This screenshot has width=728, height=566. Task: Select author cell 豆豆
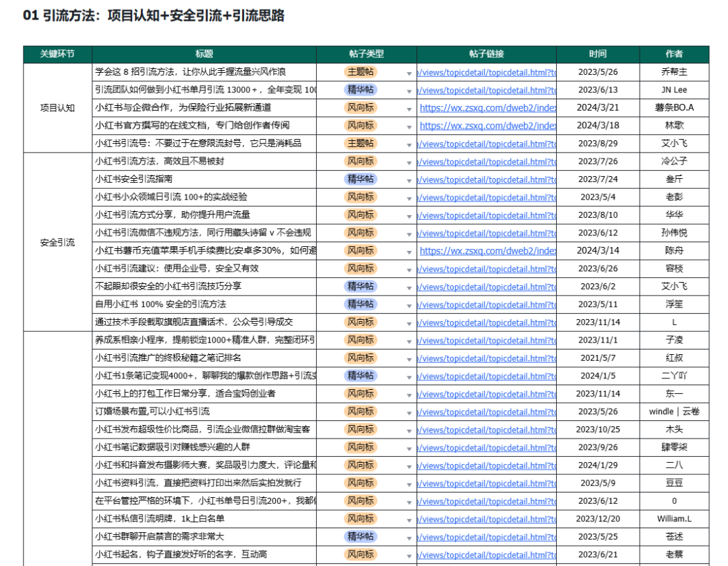674,483
